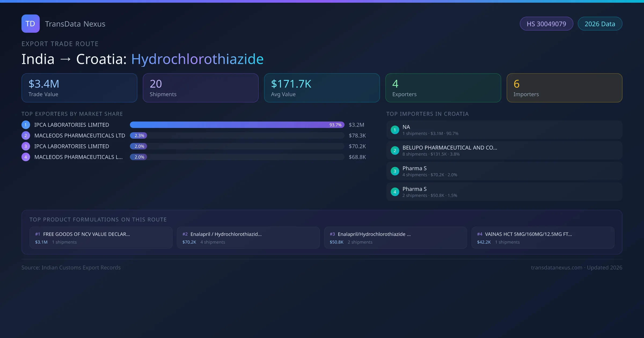Click the TD TransData Nexus logo icon
Viewport: 644px width, 338px height.
pos(30,24)
